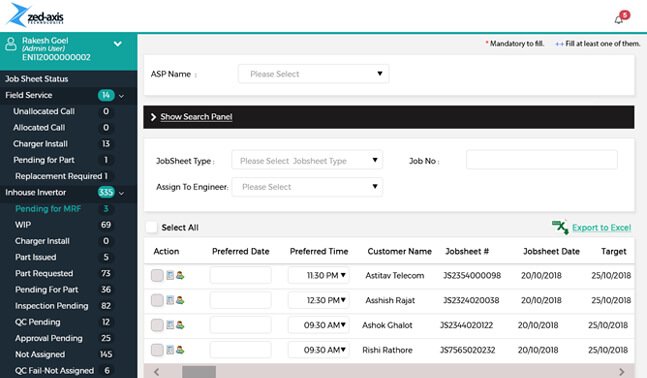Screen dimensions: 647x378
Task: Open jobsheet document icon for Astitav Telecom
Action: click(x=170, y=275)
